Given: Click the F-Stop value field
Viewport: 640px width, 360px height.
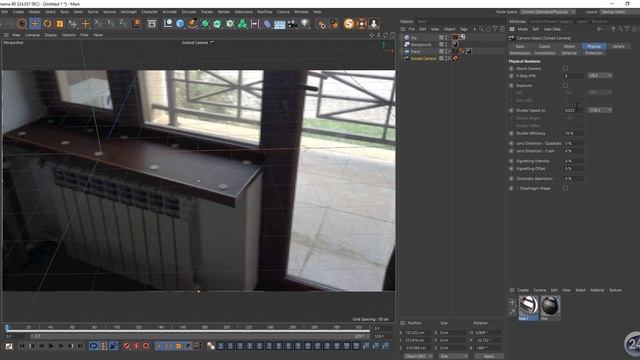Looking at the screenshot, I should tap(573, 76).
